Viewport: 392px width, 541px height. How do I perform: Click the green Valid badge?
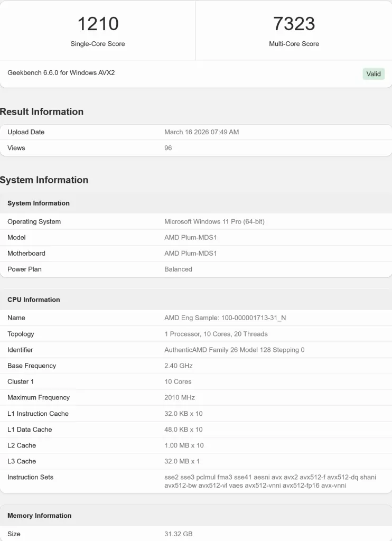374,74
